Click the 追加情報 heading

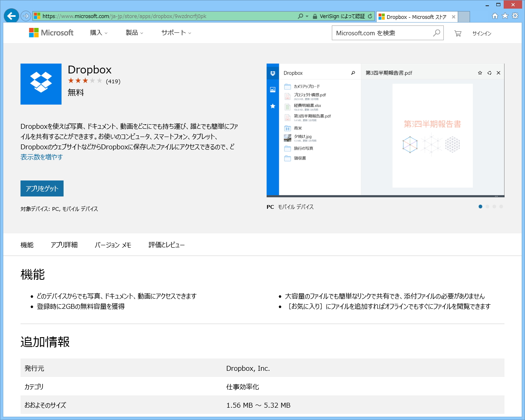coord(45,342)
